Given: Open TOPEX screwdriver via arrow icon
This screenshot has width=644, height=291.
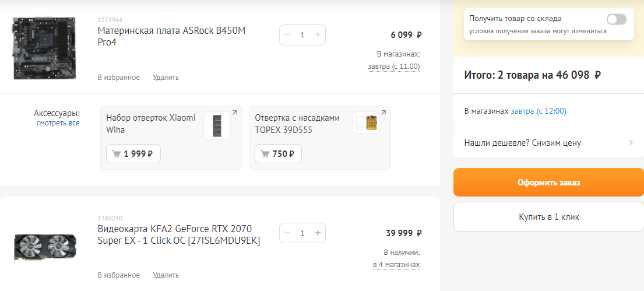Looking at the screenshot, I should click(x=383, y=113).
